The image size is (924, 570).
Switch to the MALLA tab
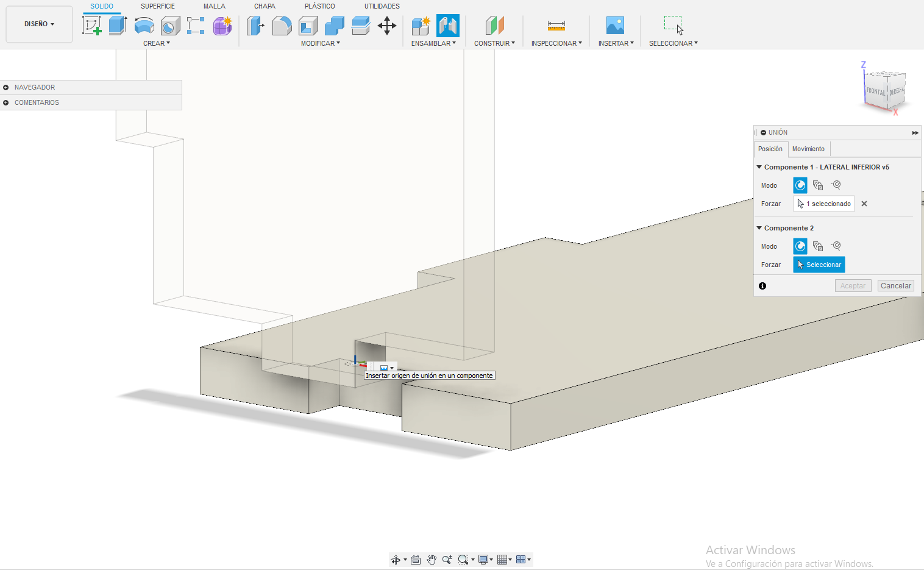pyautogui.click(x=215, y=6)
